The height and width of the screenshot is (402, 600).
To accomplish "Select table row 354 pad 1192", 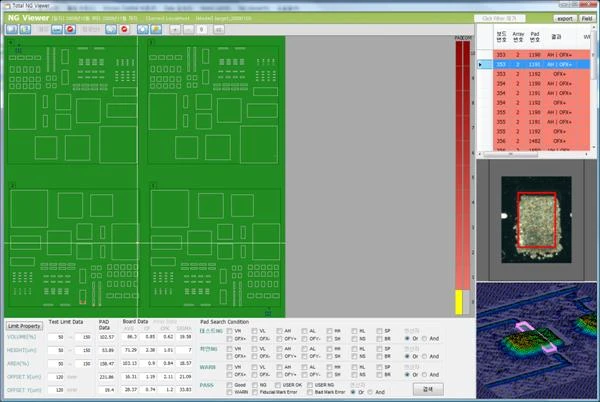I will coord(541,103).
